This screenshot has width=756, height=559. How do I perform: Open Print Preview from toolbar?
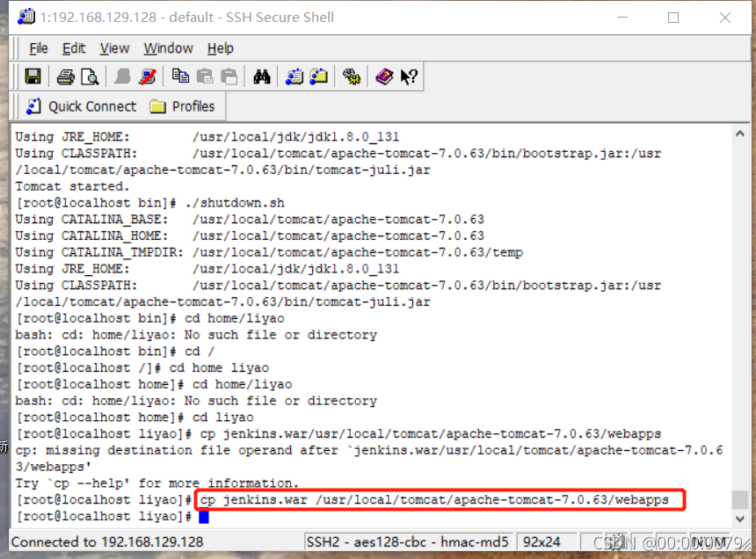90,76
